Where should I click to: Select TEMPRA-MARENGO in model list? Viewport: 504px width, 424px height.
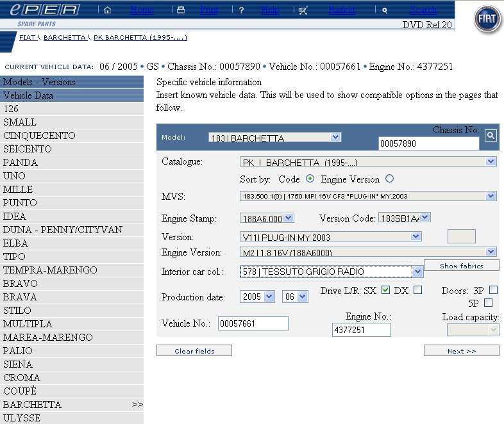point(72,270)
